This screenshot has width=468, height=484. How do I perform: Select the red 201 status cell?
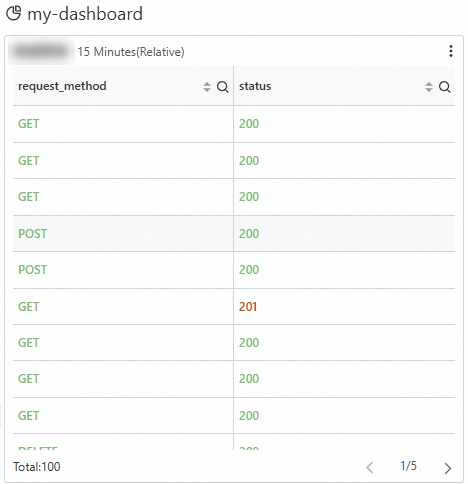tap(248, 307)
